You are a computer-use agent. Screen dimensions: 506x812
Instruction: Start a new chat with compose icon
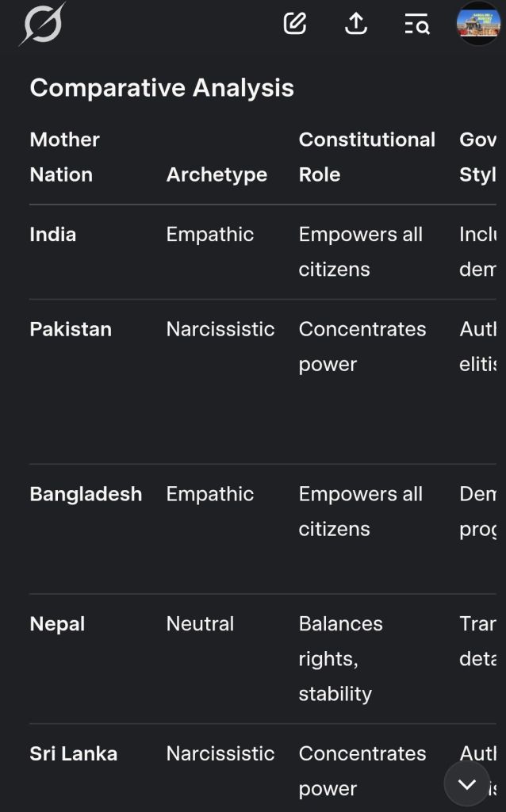tap(295, 24)
